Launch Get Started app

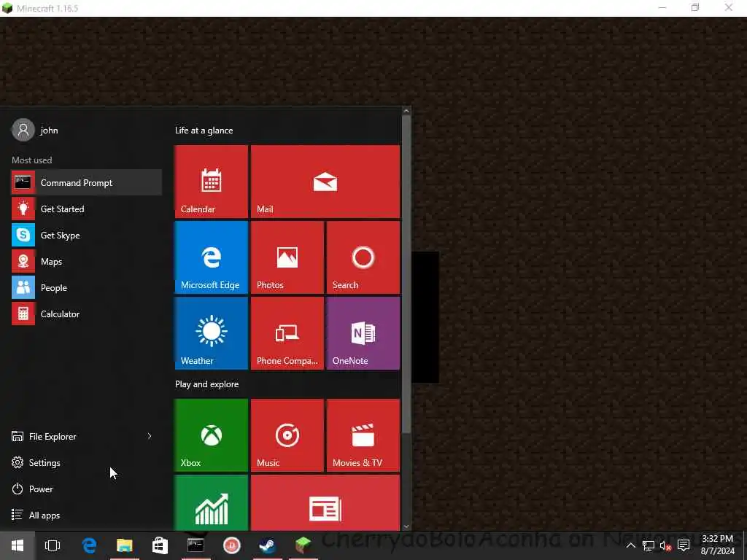point(86,209)
